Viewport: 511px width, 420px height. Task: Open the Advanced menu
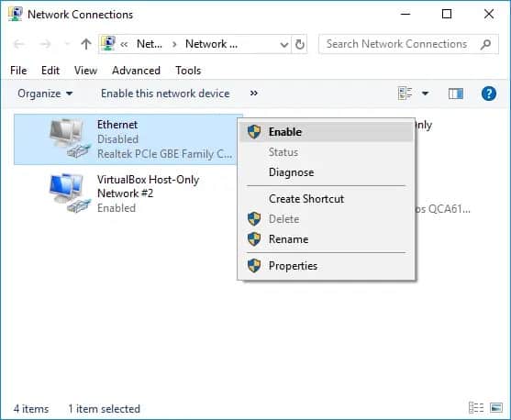pyautogui.click(x=136, y=71)
